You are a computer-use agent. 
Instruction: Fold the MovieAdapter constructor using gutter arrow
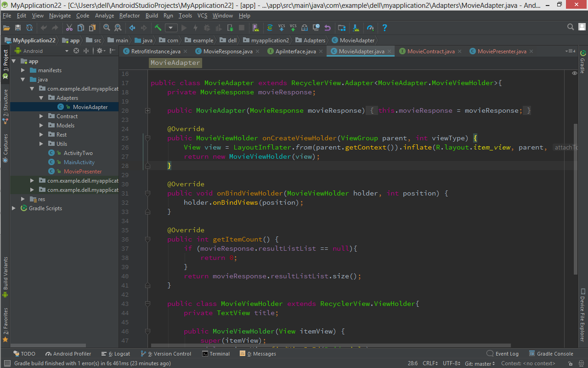[147, 110]
